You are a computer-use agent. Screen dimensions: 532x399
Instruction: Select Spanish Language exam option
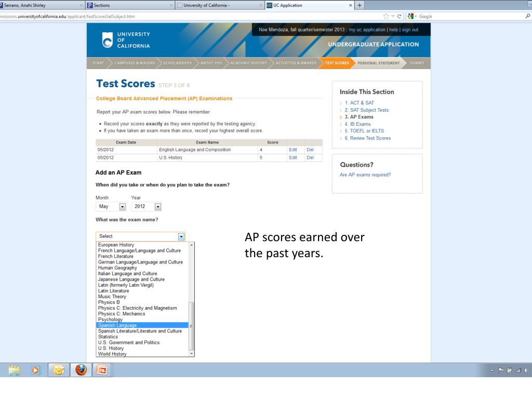tap(142, 325)
